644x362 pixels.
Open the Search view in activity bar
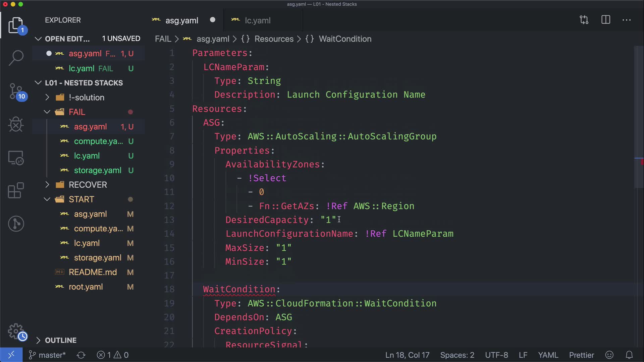(x=16, y=58)
